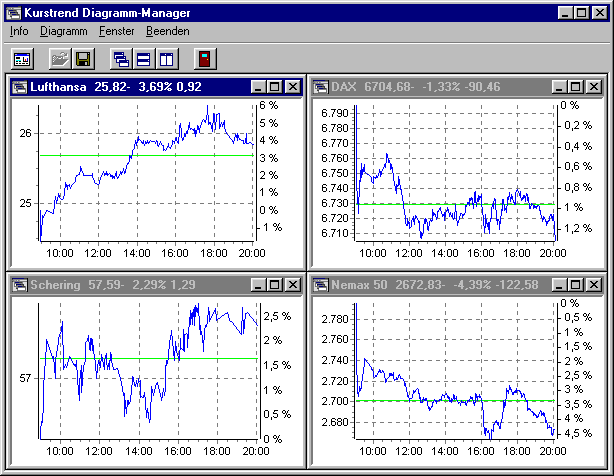
Task: Minimize the Lufthansa chart window
Action: 258,87
